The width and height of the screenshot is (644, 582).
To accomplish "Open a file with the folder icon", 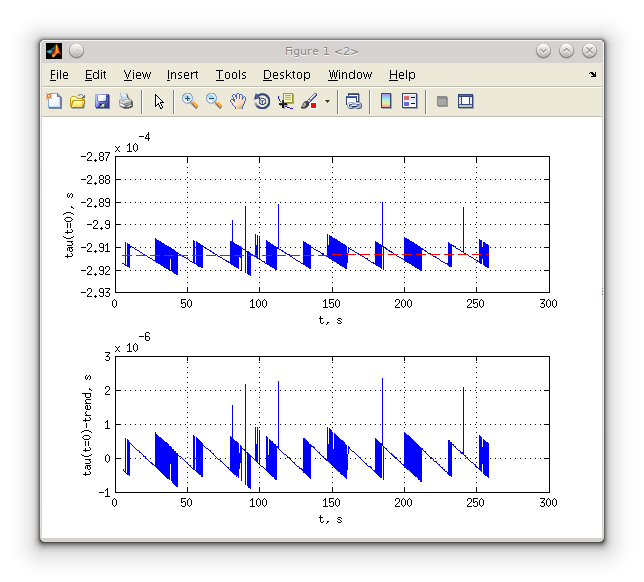I will click(78, 101).
